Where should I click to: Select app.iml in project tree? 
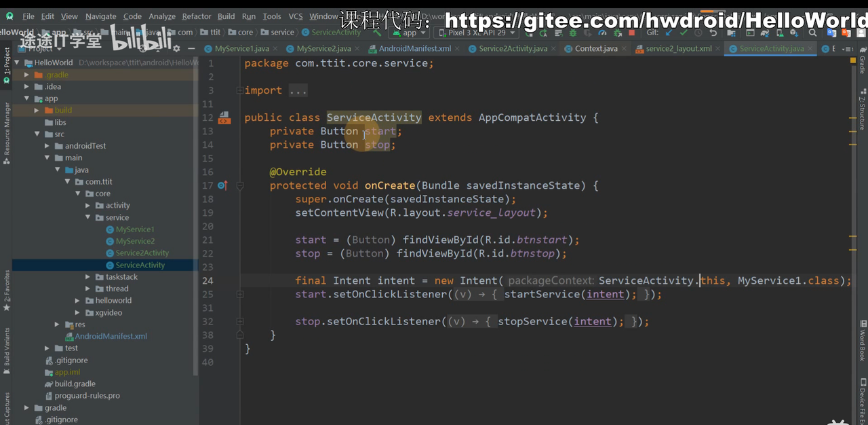67,372
